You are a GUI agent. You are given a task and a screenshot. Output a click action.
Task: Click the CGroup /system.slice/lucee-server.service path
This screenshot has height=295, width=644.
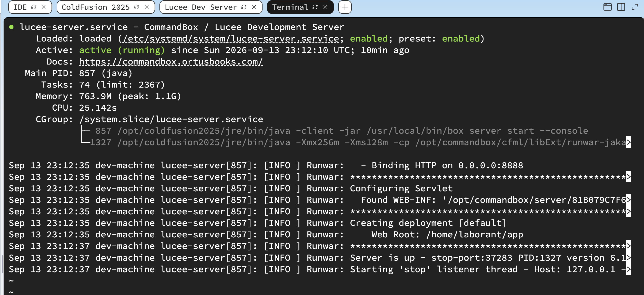171,119
